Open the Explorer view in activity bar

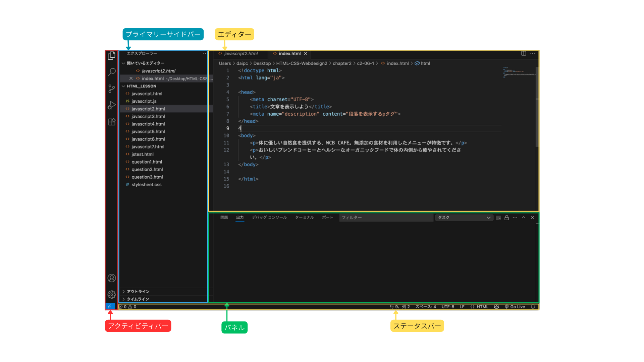(x=112, y=56)
